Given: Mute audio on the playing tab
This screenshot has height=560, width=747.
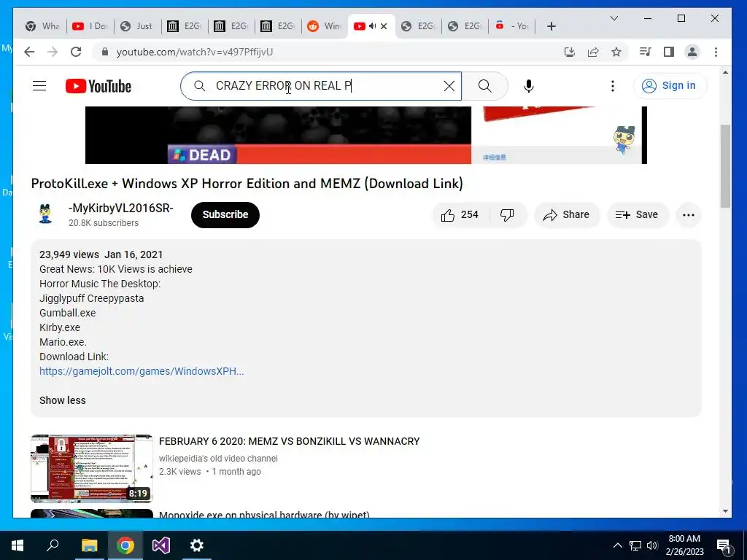Looking at the screenshot, I should pos(373,26).
